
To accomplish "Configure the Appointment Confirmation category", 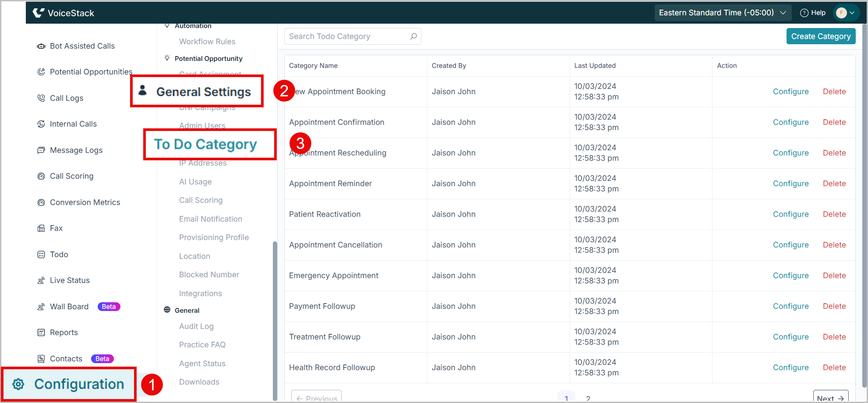I will [790, 122].
